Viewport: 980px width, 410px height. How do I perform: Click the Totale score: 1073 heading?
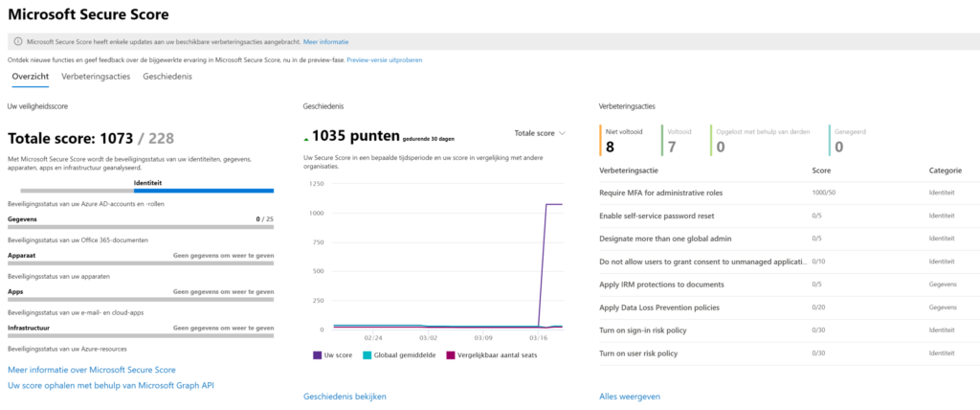coord(91,138)
